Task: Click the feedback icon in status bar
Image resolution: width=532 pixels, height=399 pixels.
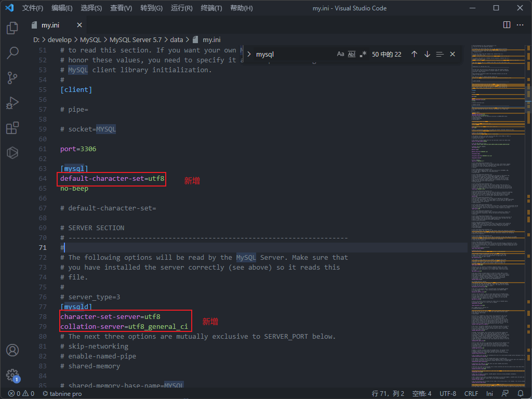Action: [505, 394]
